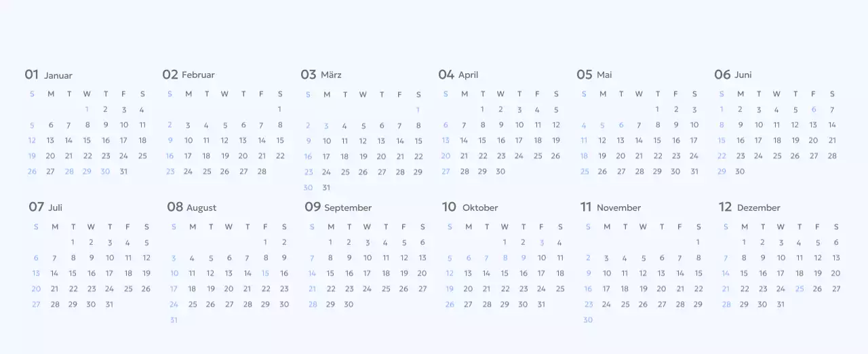The image size is (868, 354).
Task: Open the 01 Januar month heading
Action: click(48, 75)
